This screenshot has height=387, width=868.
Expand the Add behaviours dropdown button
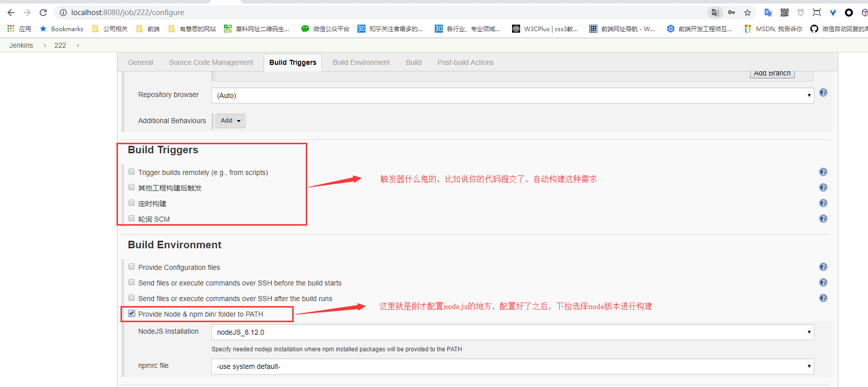pyautogui.click(x=230, y=121)
